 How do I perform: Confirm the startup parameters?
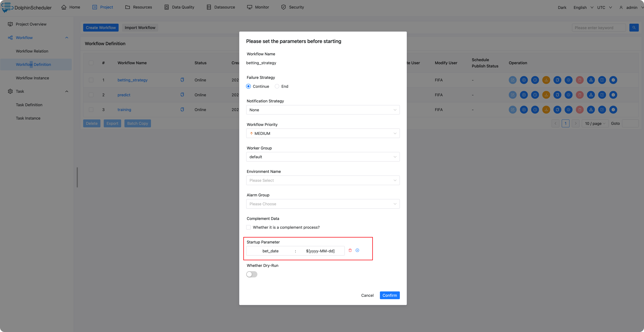coord(389,295)
